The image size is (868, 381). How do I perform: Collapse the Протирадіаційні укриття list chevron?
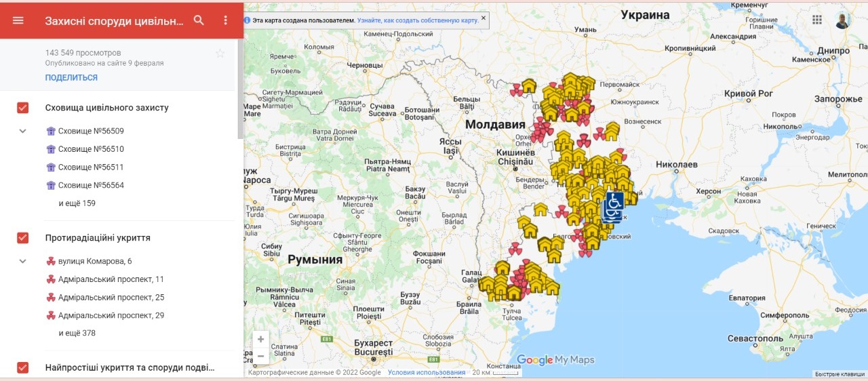click(x=22, y=261)
